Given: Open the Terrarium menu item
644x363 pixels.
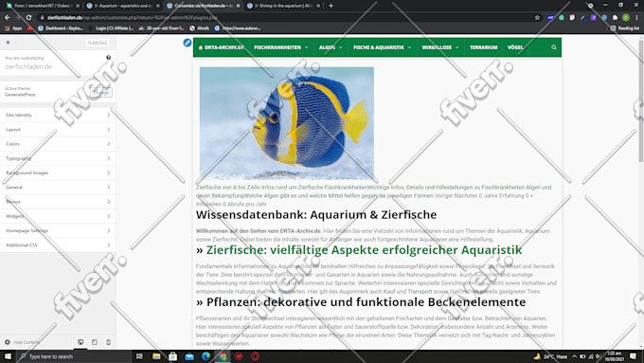Looking at the screenshot, I should pos(483,47).
